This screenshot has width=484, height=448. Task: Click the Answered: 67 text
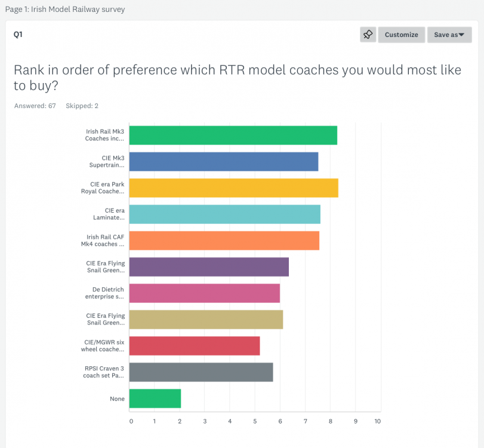pos(35,106)
